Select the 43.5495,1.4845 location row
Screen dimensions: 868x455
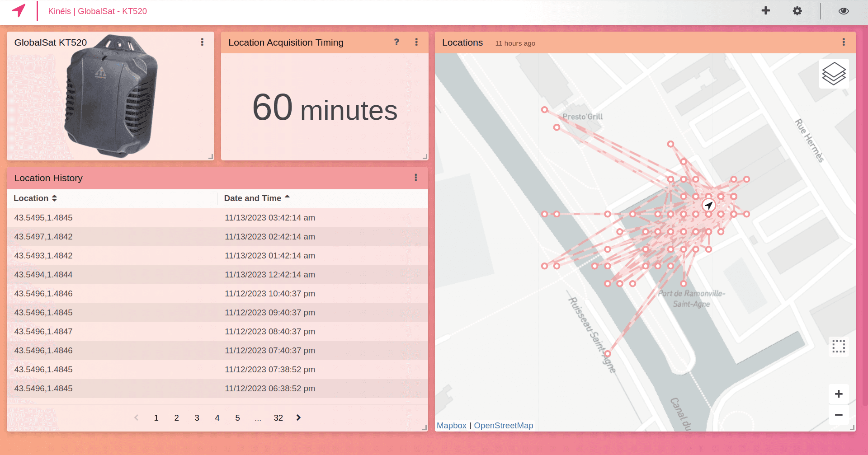[x=43, y=217]
